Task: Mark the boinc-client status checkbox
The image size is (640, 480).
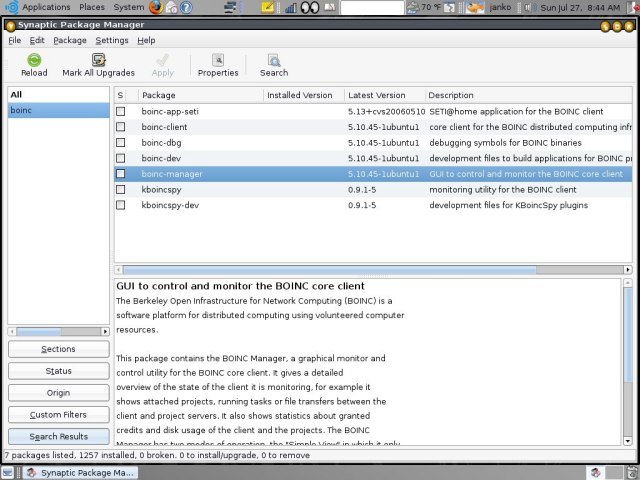Action: [x=120, y=127]
